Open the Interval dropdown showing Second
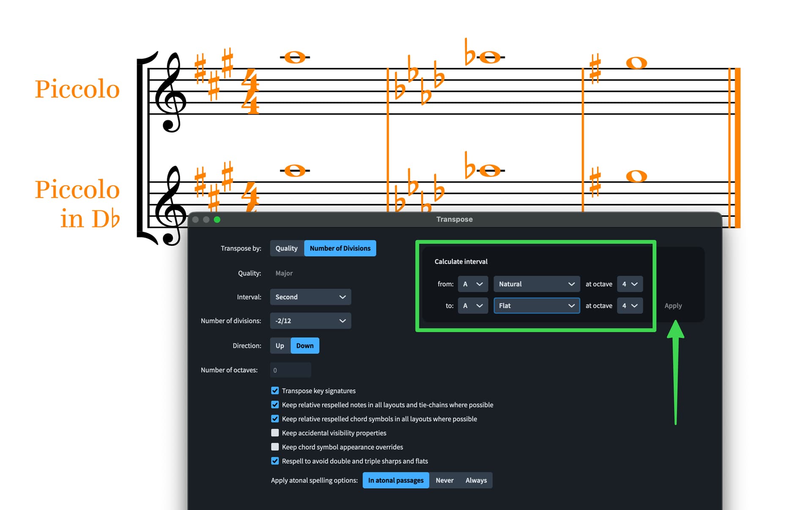Image resolution: width=812 pixels, height=510 pixels. (310, 297)
